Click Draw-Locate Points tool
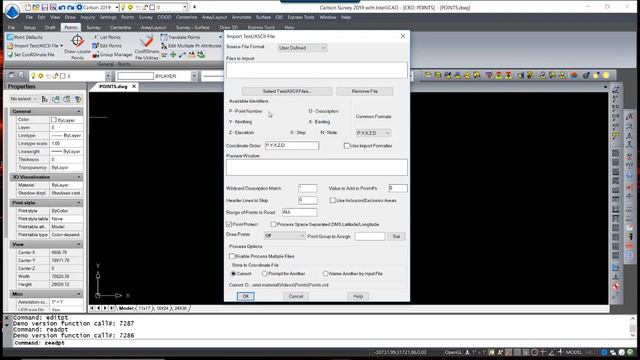640x360 pixels. pos(78,47)
